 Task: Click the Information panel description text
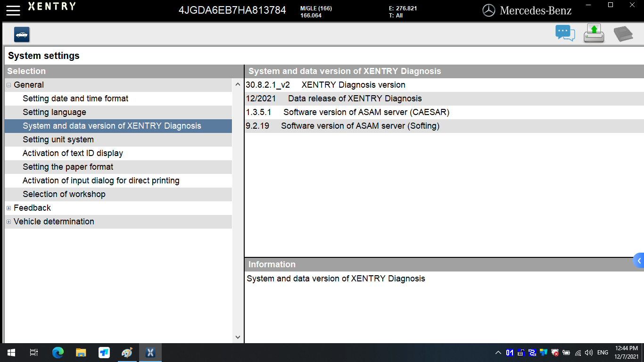pyautogui.click(x=336, y=279)
